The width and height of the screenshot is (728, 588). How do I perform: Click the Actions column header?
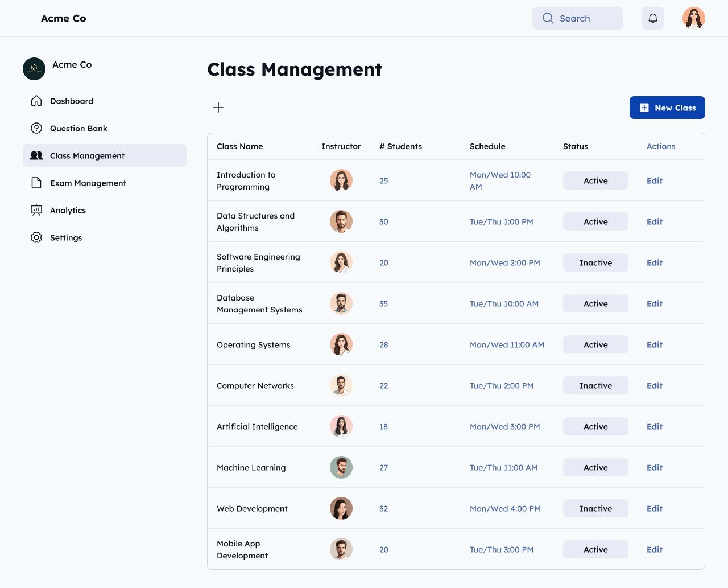click(x=660, y=146)
